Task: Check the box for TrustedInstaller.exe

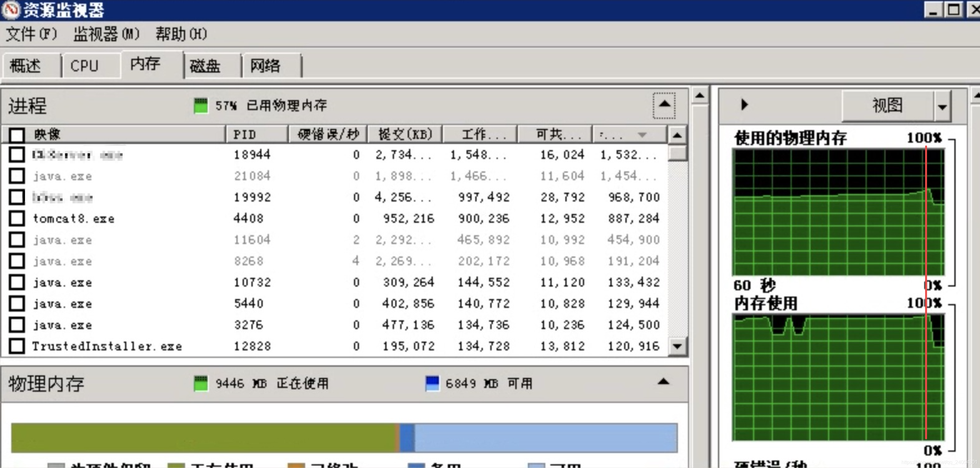Action: pos(17,346)
